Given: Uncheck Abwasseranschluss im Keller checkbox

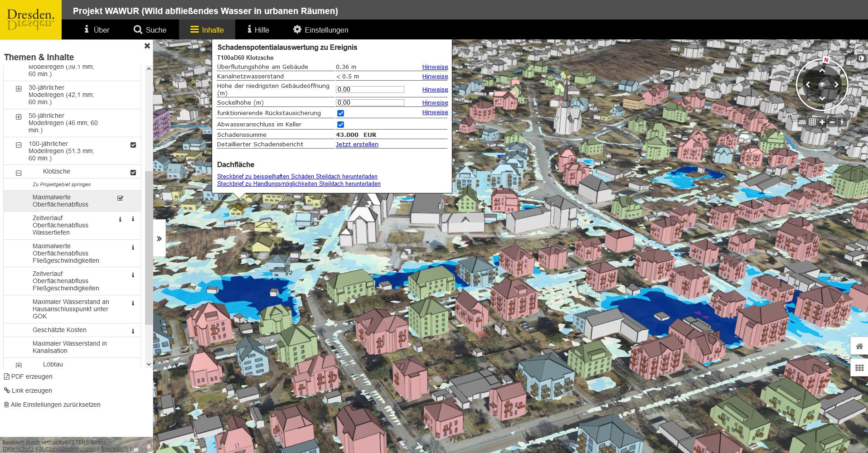Looking at the screenshot, I should coord(340,125).
